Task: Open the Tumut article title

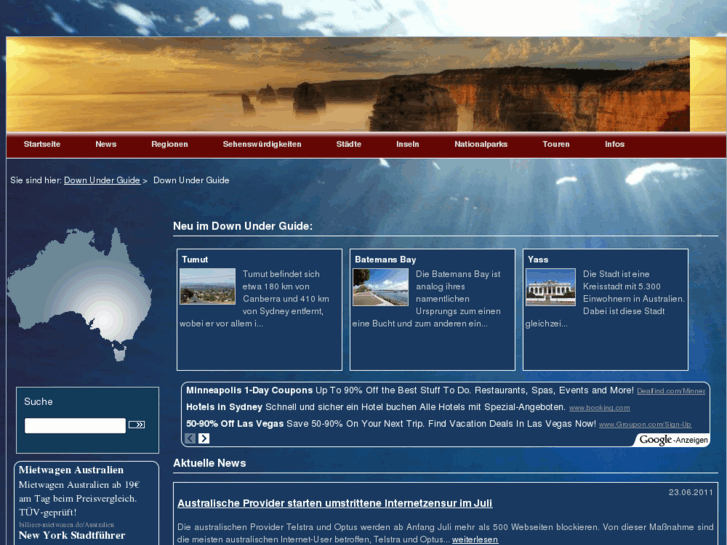Action: [x=195, y=260]
